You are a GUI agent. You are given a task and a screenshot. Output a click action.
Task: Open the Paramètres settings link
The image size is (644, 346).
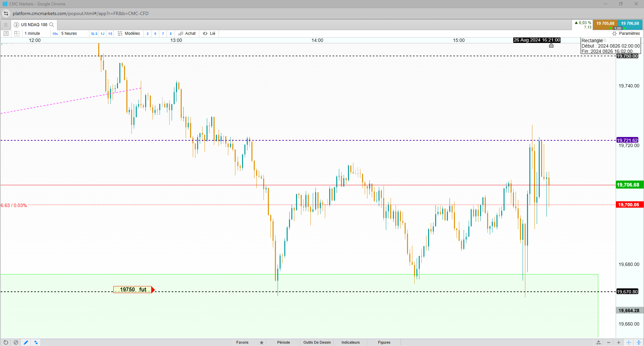(626, 33)
